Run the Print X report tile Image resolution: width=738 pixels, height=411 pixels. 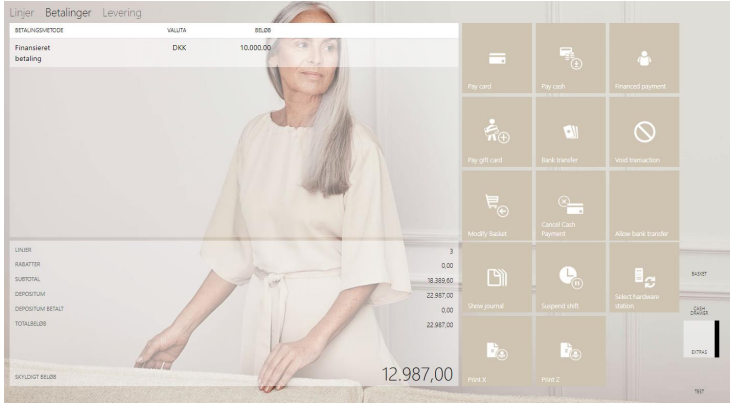496,351
